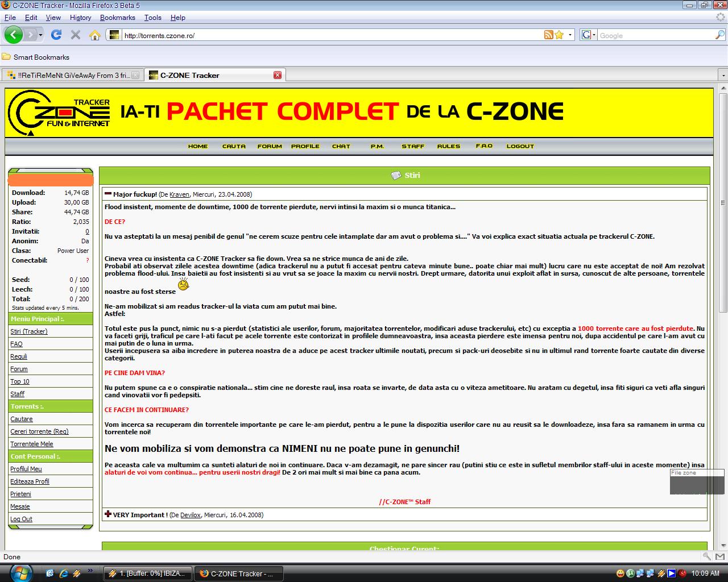Open the File menu
Viewport: 728px width, 582px height.
pos(10,18)
